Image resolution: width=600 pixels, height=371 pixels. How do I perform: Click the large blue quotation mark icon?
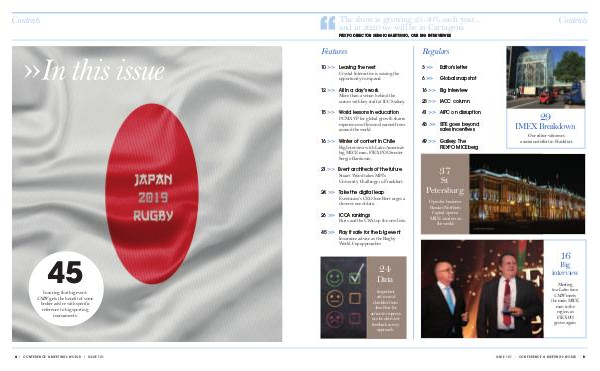(328, 23)
